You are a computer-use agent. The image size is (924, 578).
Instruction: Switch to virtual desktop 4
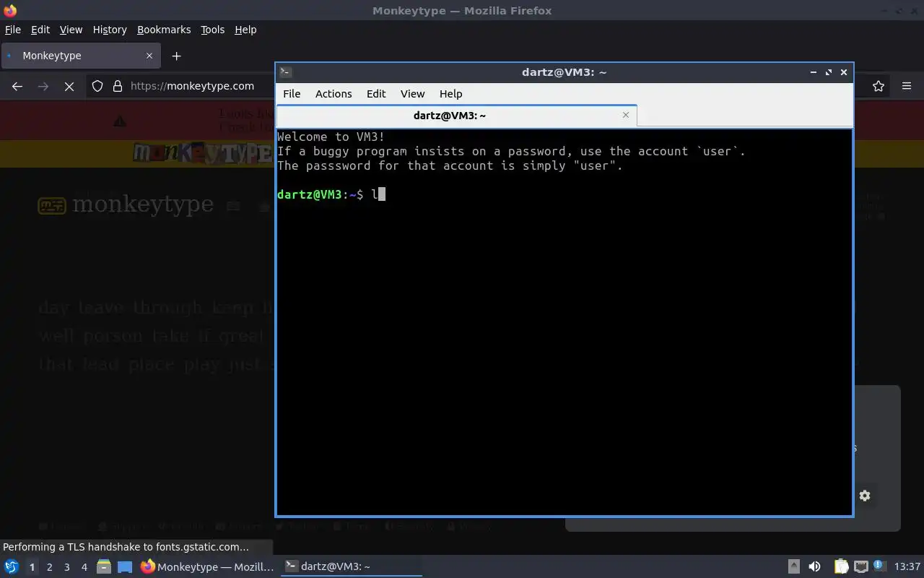[84, 567]
